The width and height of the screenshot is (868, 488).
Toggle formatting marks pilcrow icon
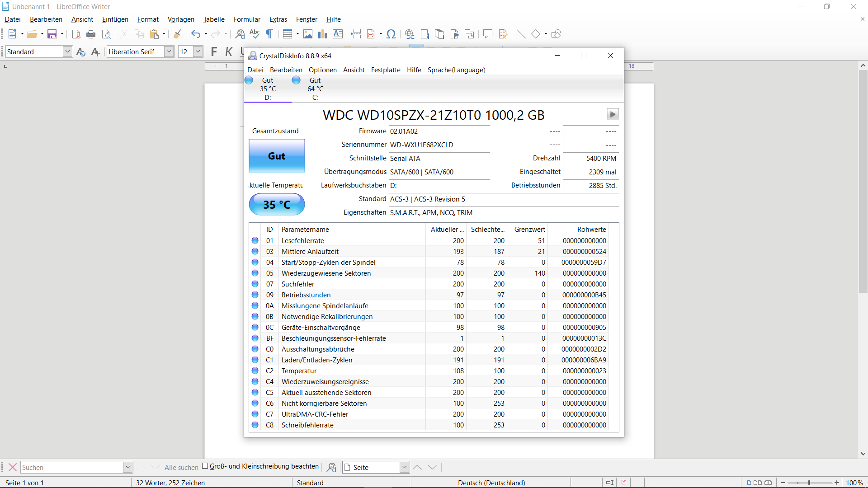coord(269,34)
